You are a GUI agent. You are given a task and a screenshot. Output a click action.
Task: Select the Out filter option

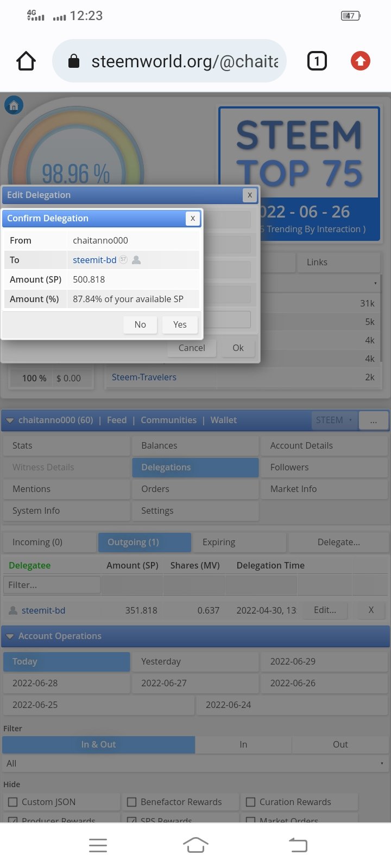click(340, 744)
